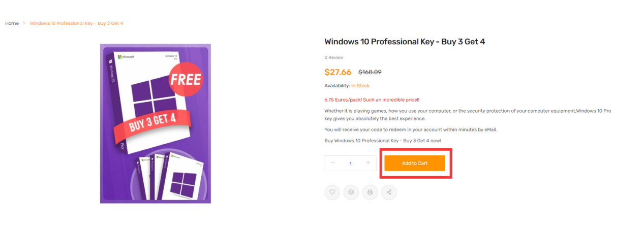Click the breadcrumb chevron separator
Screen dimensions: 644x228
point(24,23)
